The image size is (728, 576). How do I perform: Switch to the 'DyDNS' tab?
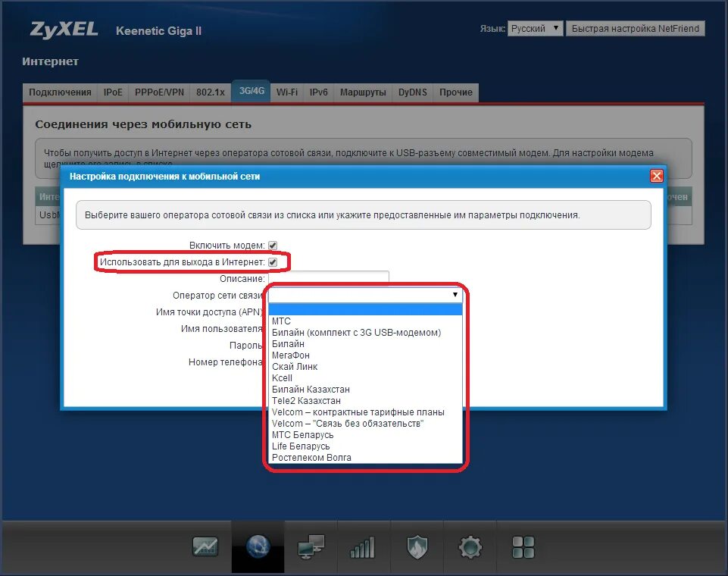pos(413,92)
